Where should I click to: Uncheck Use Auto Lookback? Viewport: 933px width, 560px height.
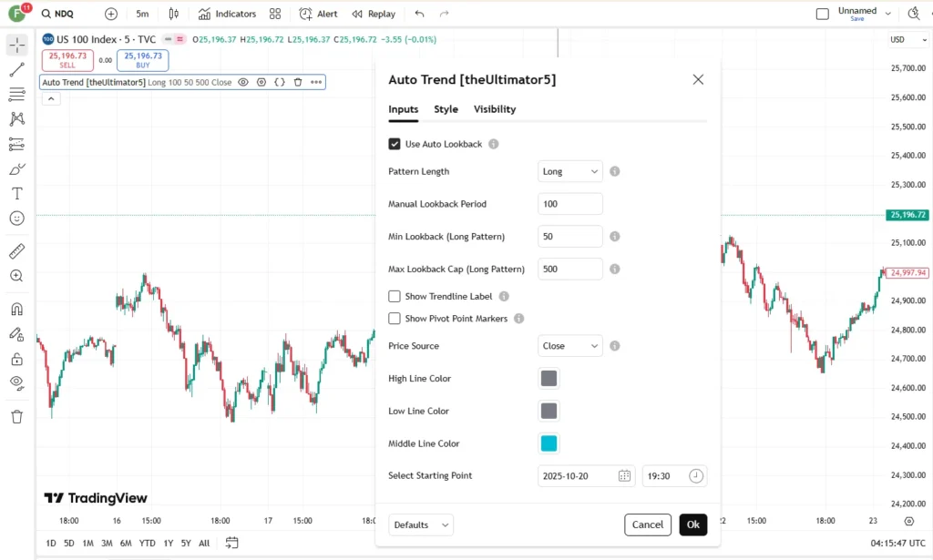395,144
